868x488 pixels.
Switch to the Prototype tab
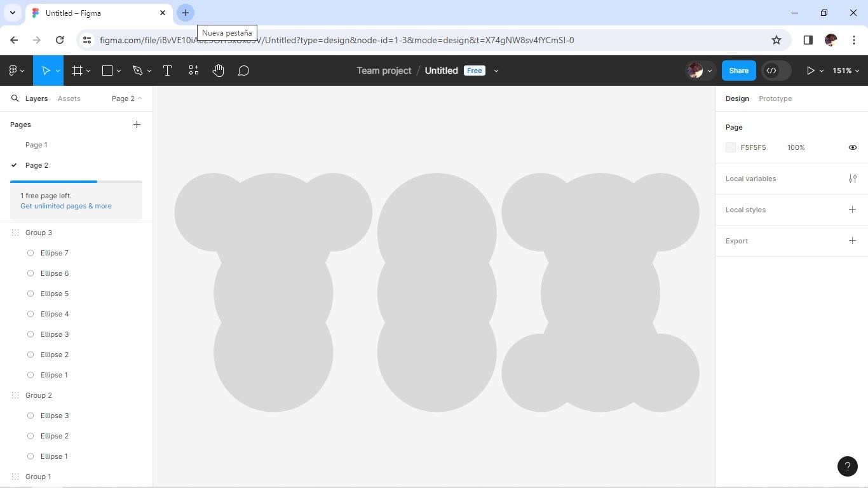coord(775,98)
